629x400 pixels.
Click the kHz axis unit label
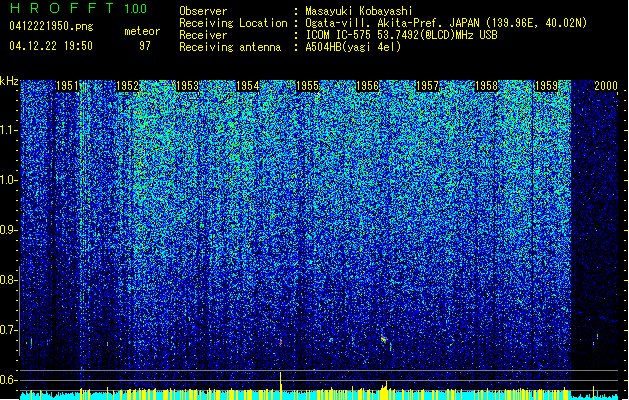tap(9, 81)
